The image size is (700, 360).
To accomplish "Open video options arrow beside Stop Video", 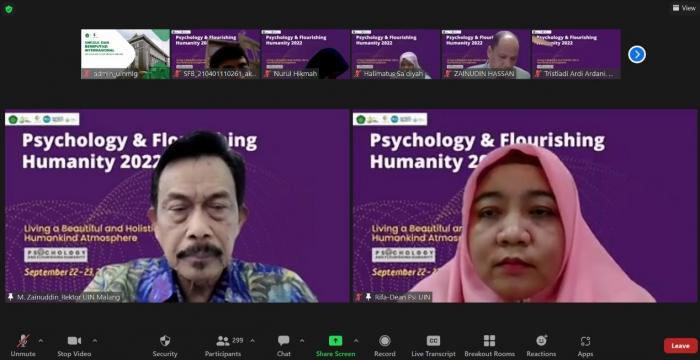I will [95, 341].
